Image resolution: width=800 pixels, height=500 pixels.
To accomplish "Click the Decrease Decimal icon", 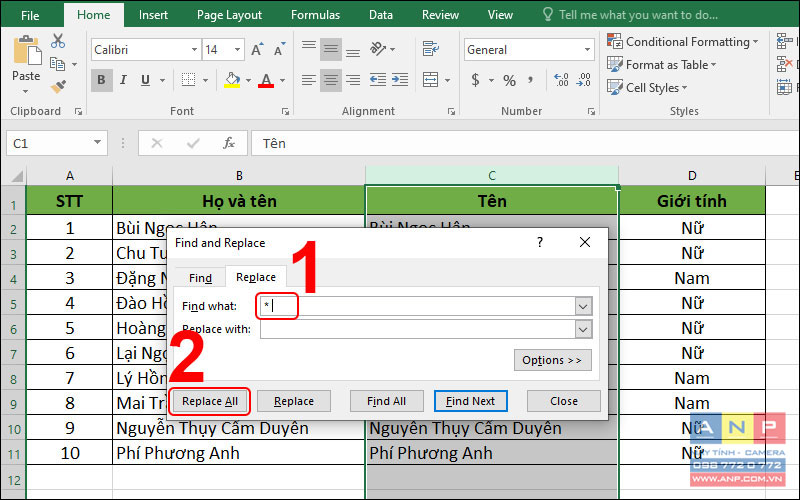I will (x=584, y=80).
